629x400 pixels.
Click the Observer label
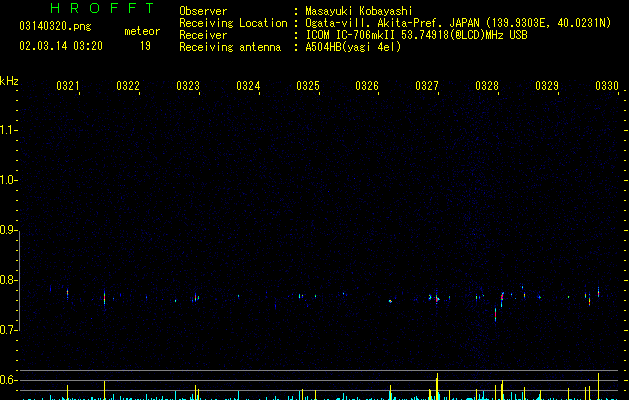[x=203, y=11]
